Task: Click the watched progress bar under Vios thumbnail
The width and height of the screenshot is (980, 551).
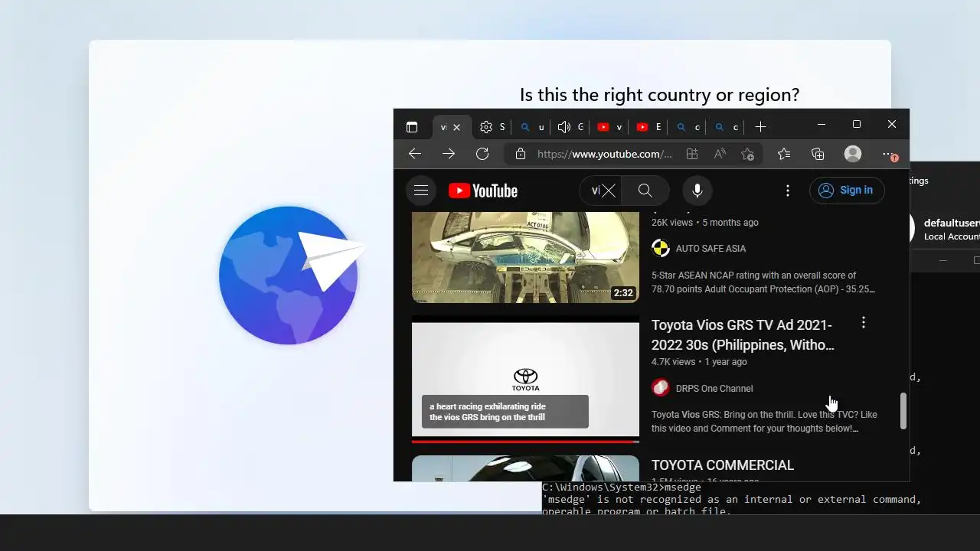Action: click(525, 442)
